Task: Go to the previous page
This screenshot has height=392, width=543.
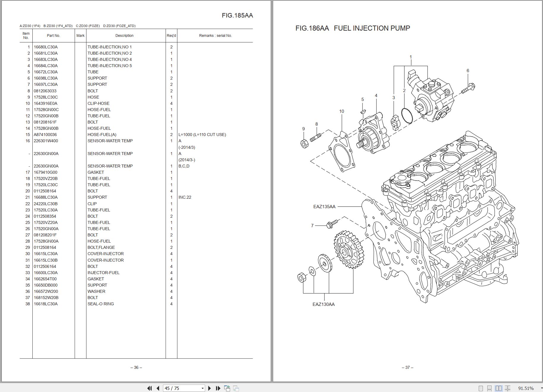Action: tap(158, 388)
